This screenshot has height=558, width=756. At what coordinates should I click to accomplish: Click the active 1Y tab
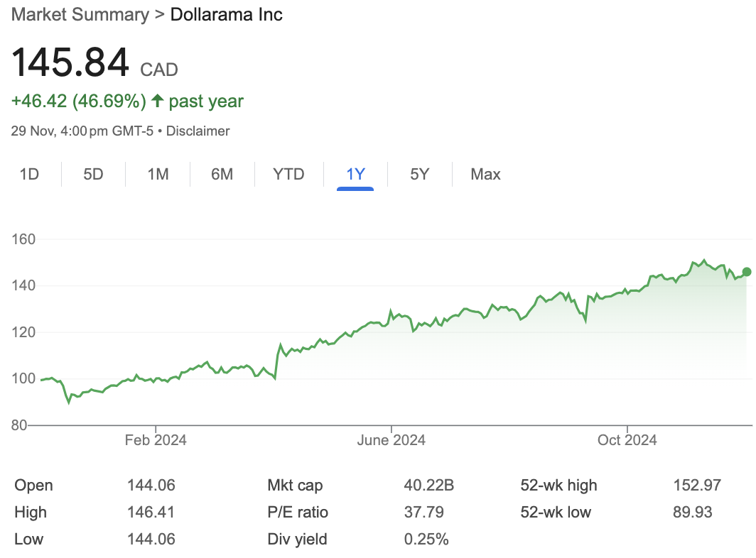[355, 174]
